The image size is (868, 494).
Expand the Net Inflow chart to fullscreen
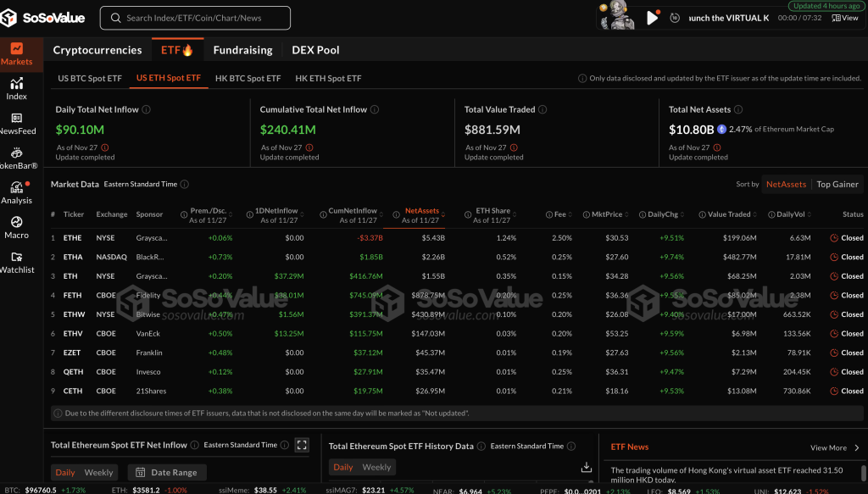(302, 445)
